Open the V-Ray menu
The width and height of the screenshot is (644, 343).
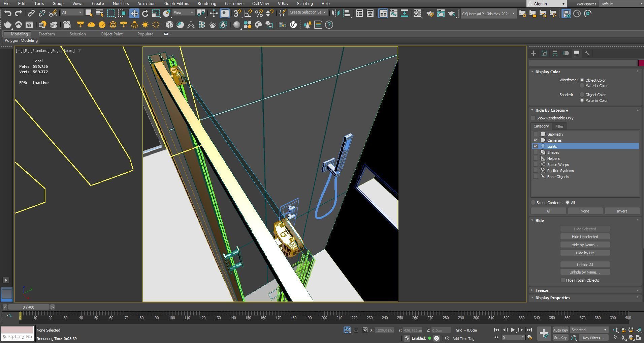283,4
